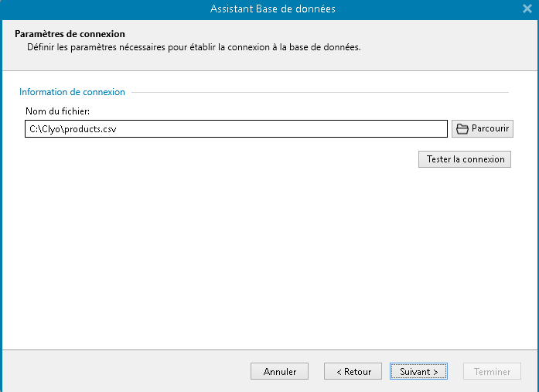Click empty space at end of file path field
The height and width of the screenshot is (392, 539).
pyautogui.click(x=348, y=129)
